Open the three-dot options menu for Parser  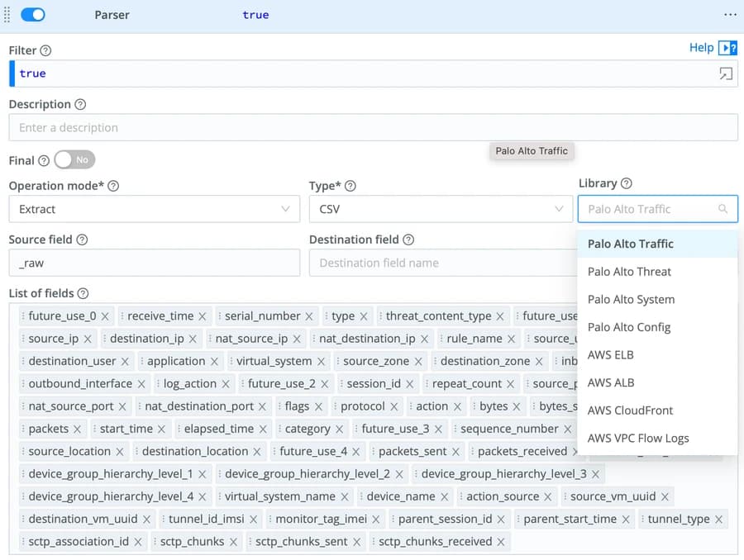coord(729,15)
